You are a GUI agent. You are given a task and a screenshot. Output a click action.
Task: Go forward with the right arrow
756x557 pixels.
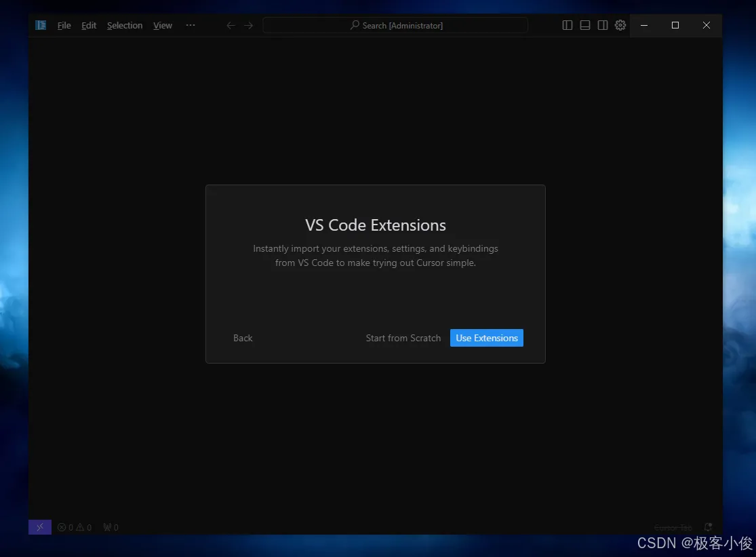click(x=248, y=26)
